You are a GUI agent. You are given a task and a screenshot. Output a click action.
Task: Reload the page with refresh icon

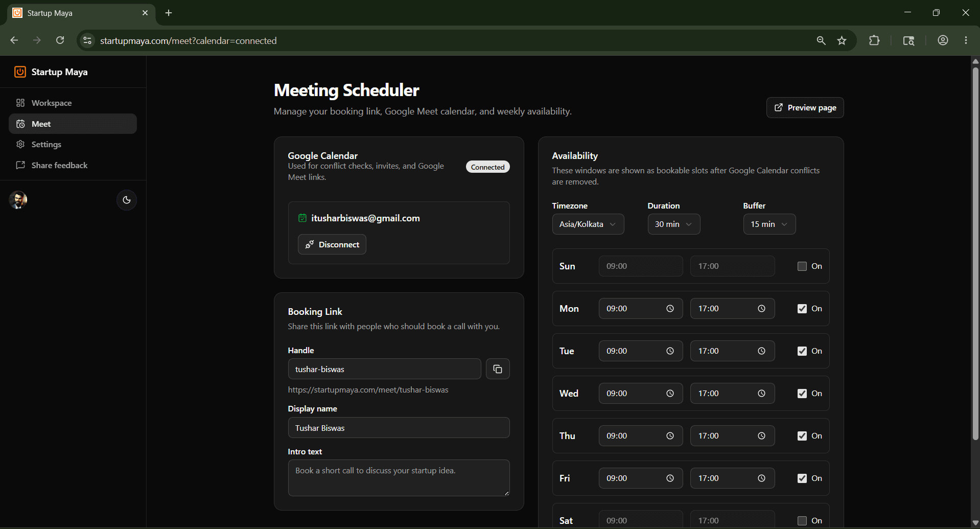tap(60, 40)
